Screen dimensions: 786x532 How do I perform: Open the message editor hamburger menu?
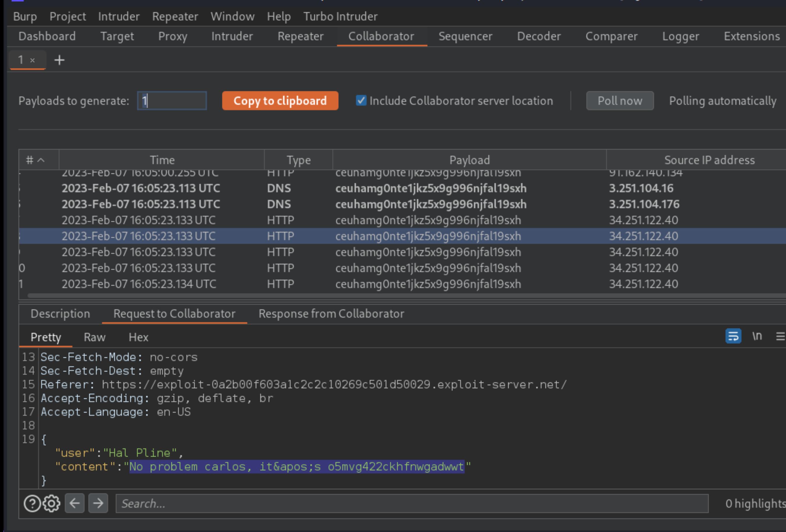coord(780,336)
